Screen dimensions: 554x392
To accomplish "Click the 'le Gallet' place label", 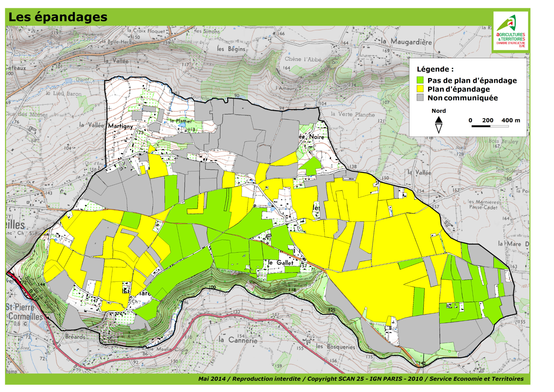I will (x=281, y=263).
